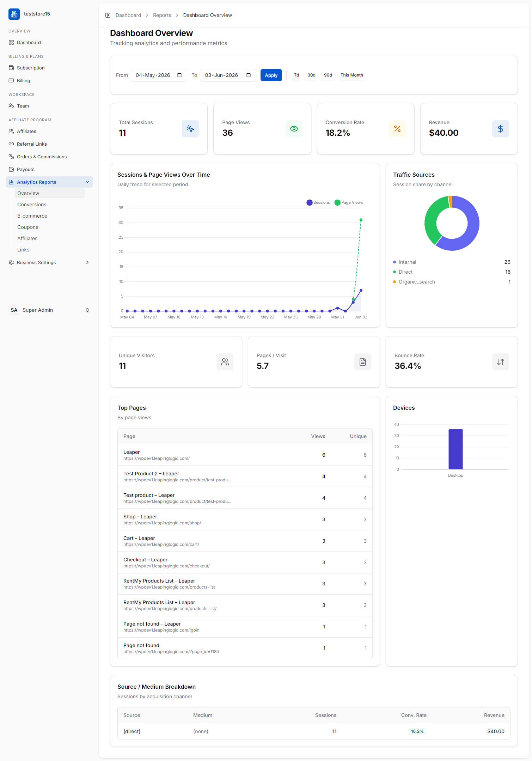Click the Shop – Leaper page row
Screen dimensions: 532x761
245,519
